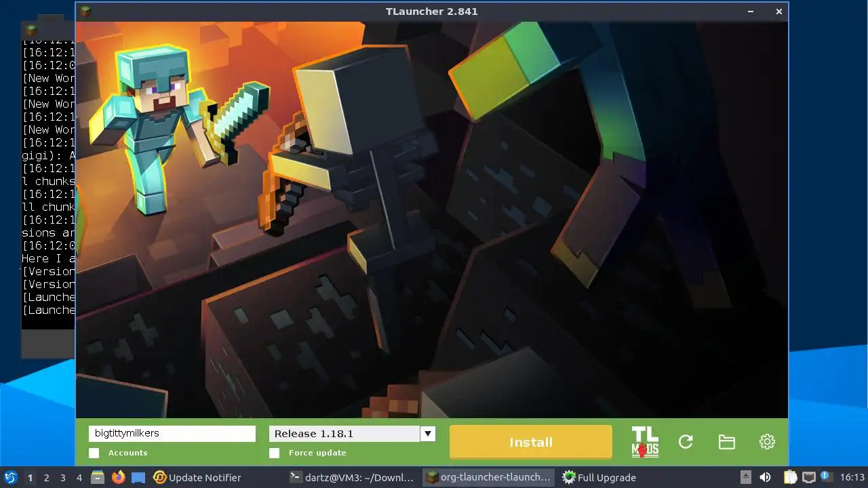Select org-tlauncher taskbar entry
868x488 pixels.
[488, 478]
